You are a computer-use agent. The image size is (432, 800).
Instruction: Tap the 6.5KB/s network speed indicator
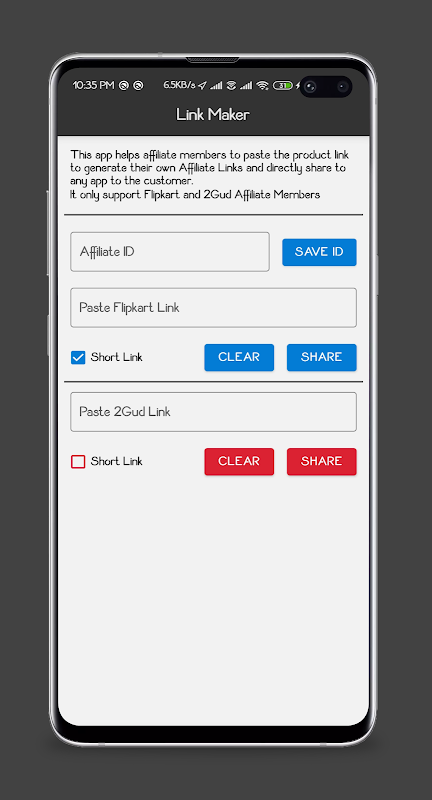(179, 85)
